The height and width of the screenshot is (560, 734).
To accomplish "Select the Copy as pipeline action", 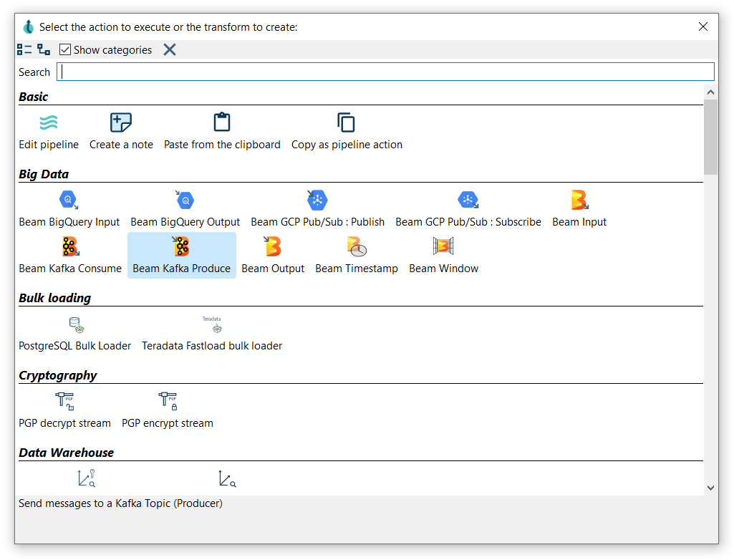I will [347, 131].
